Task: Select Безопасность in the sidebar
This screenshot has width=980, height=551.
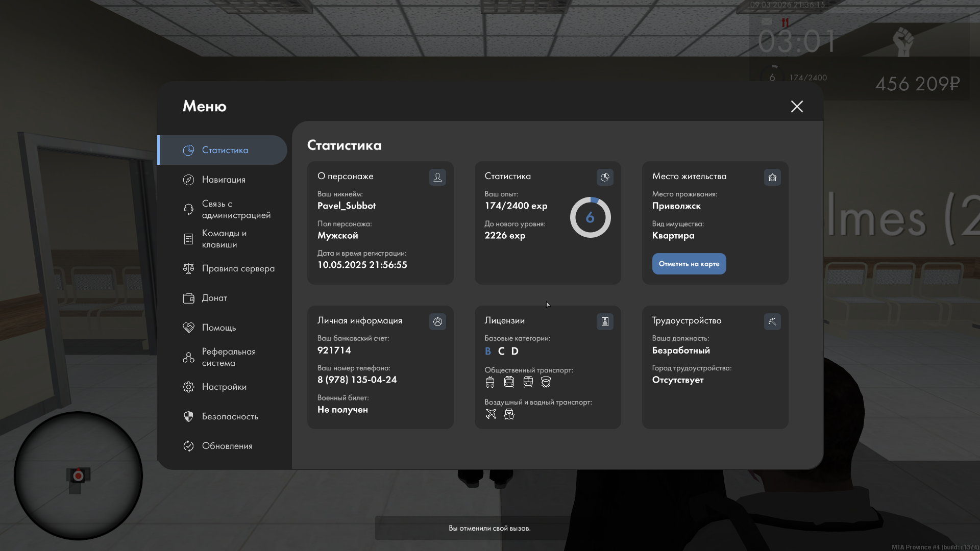Action: (230, 416)
